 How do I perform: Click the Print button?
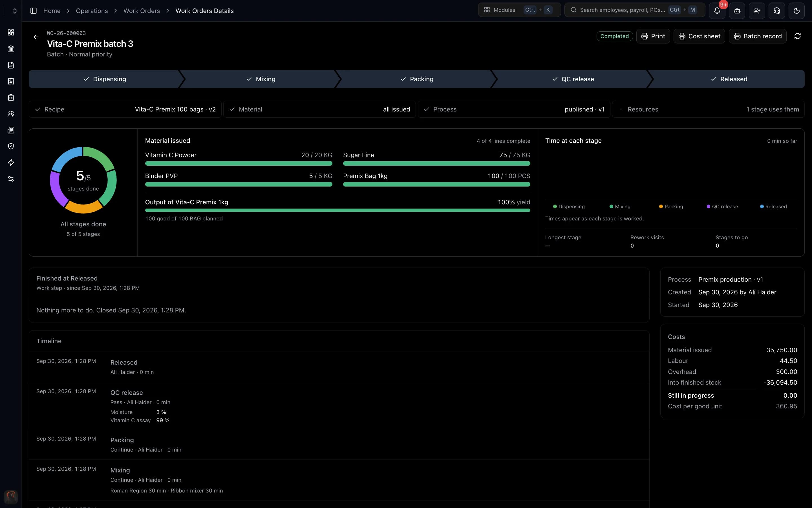[x=653, y=36]
